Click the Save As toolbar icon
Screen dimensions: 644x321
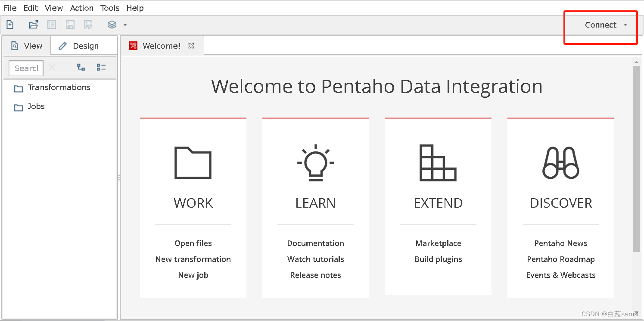[88, 25]
